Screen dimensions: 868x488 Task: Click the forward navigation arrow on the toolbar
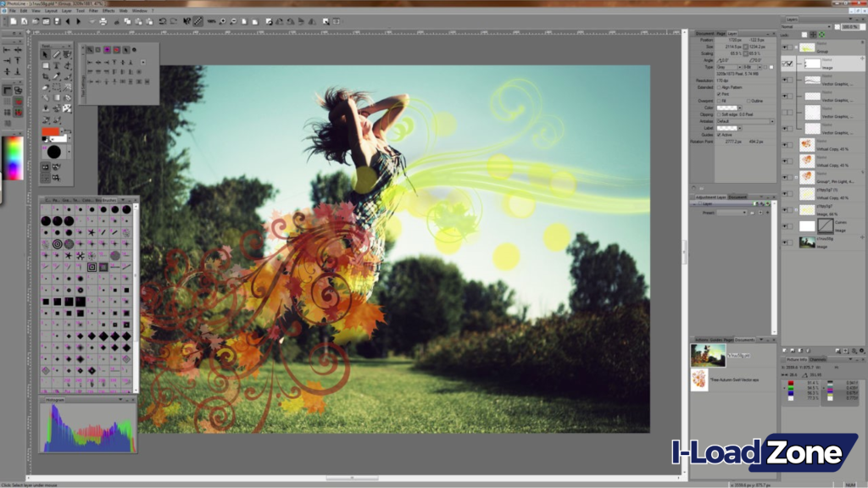coord(80,19)
